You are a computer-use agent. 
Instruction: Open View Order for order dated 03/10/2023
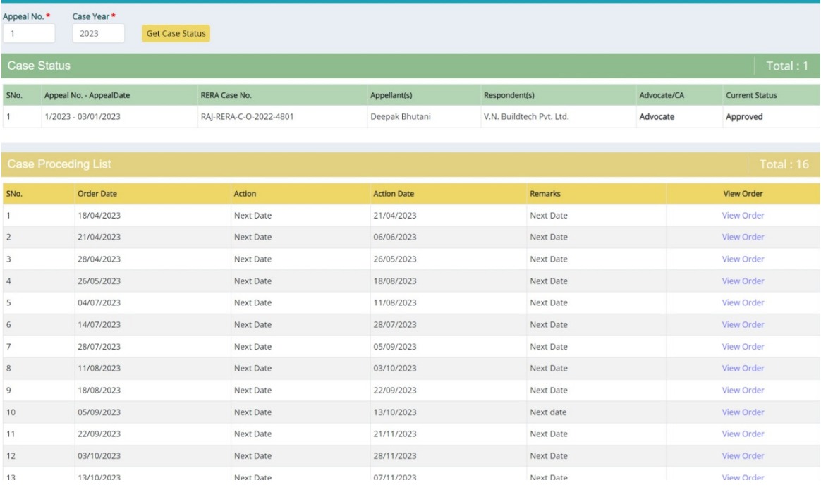pos(743,456)
